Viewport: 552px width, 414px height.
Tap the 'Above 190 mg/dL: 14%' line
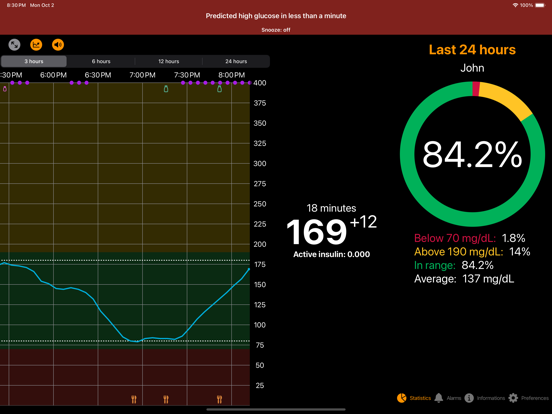472,252
